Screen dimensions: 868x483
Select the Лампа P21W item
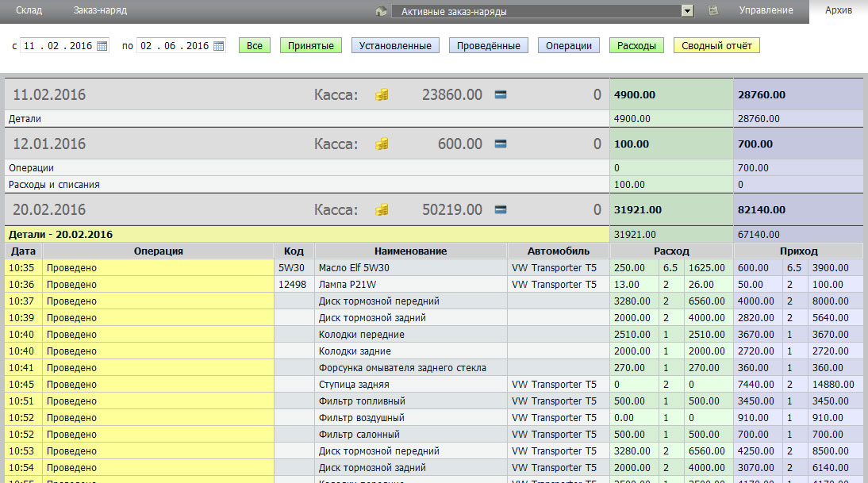point(347,285)
